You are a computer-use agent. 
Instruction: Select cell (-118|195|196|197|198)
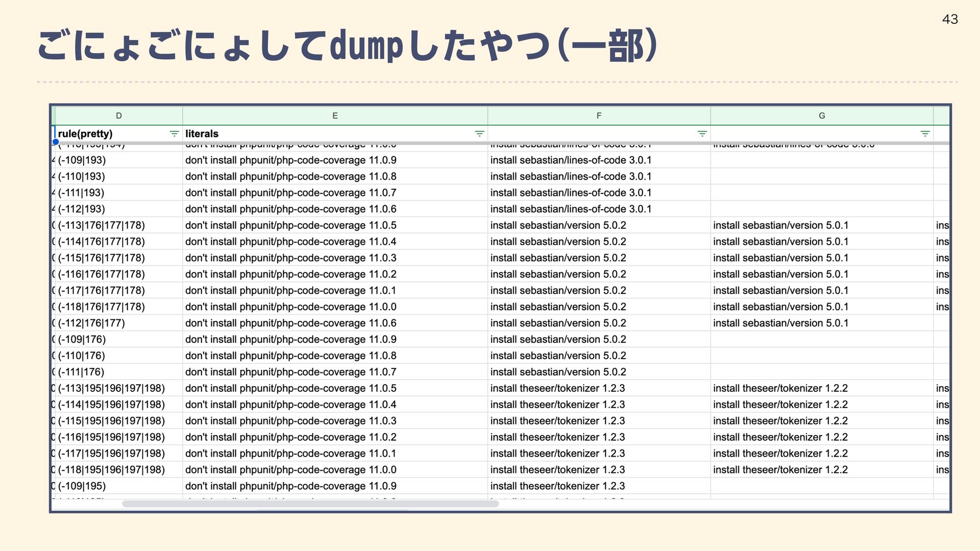pos(118,470)
